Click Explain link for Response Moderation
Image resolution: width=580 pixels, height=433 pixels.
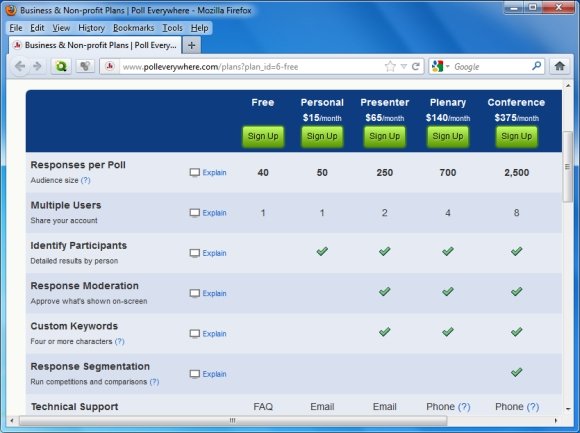(x=214, y=294)
